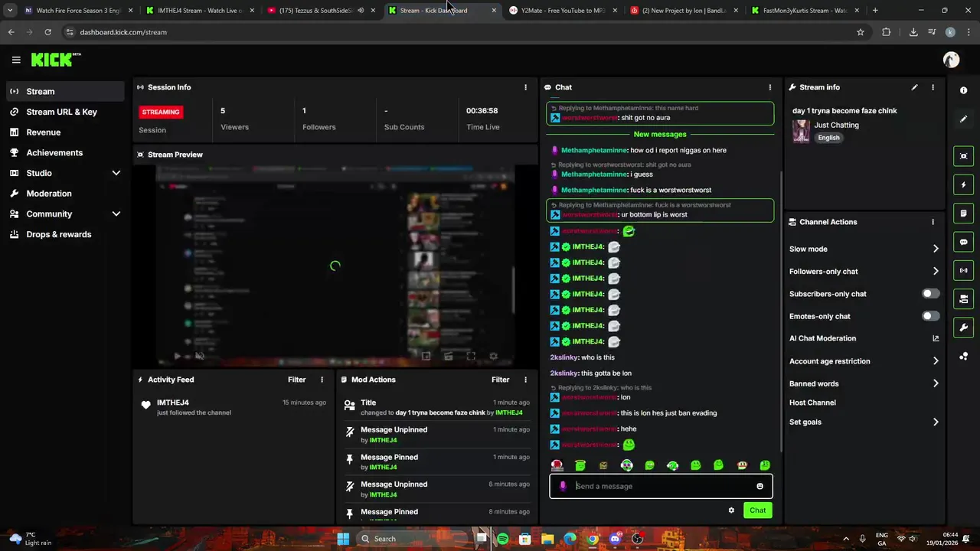Click the Just Chatting category thumbnail
Image resolution: width=980 pixels, height=551 pixels.
coord(801,131)
